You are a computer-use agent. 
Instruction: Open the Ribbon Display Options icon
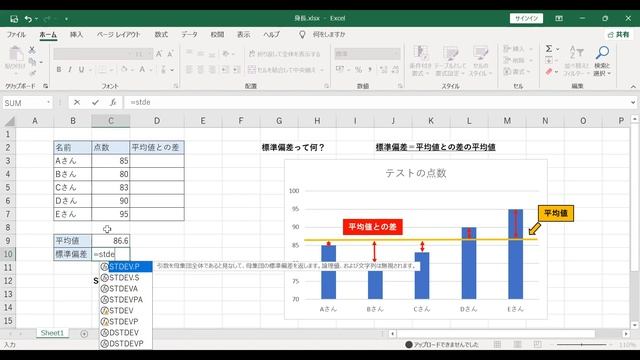pos(559,18)
